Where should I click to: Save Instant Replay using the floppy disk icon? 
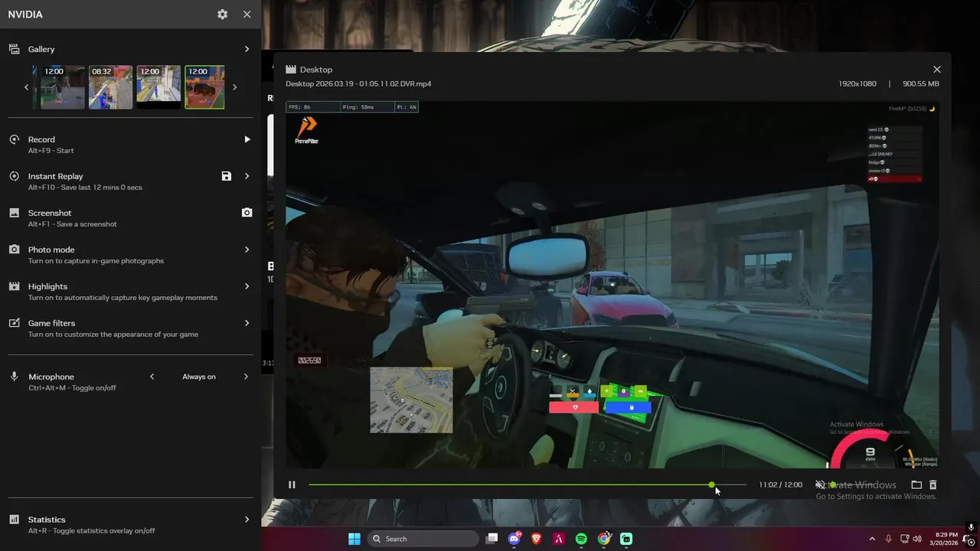click(227, 176)
